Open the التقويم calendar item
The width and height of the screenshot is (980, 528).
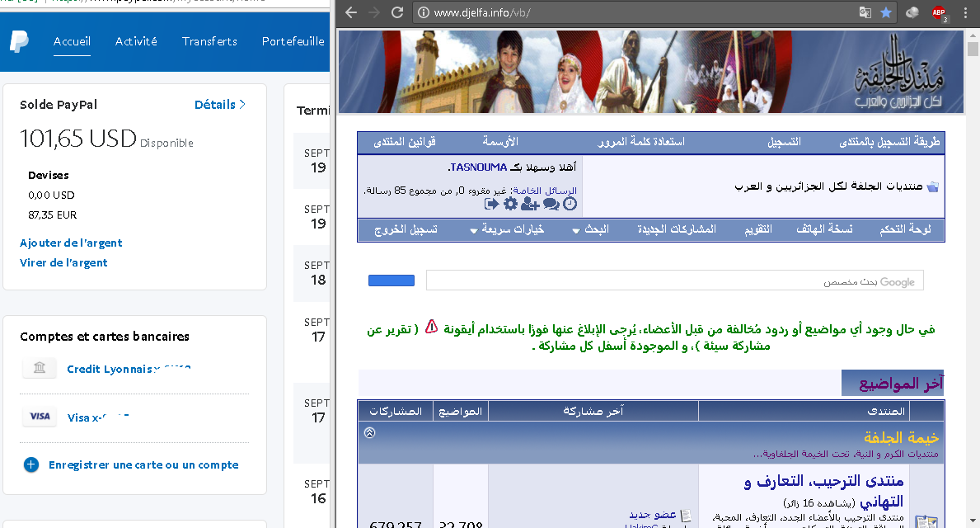tap(758, 229)
